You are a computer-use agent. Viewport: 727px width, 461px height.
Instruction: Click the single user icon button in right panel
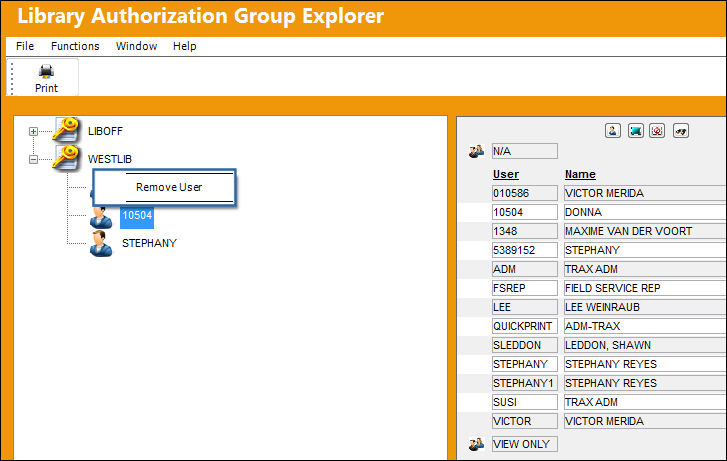click(x=612, y=131)
